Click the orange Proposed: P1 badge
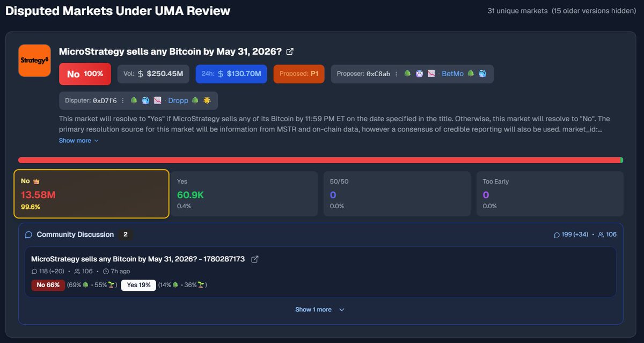The image size is (644, 343). (299, 74)
